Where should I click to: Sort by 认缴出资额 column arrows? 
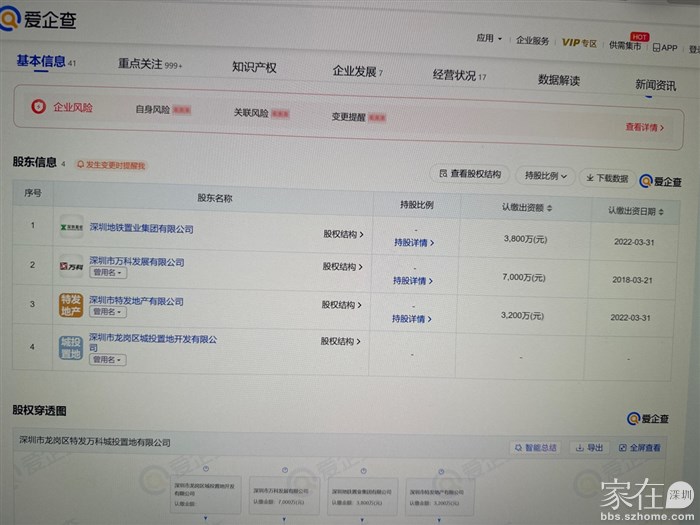549,208
